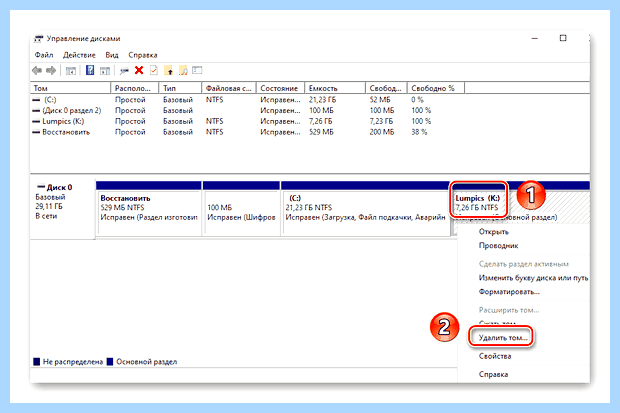Image resolution: width=620 pixels, height=413 pixels.
Task: Sort by the Тип column header
Action: [180, 88]
